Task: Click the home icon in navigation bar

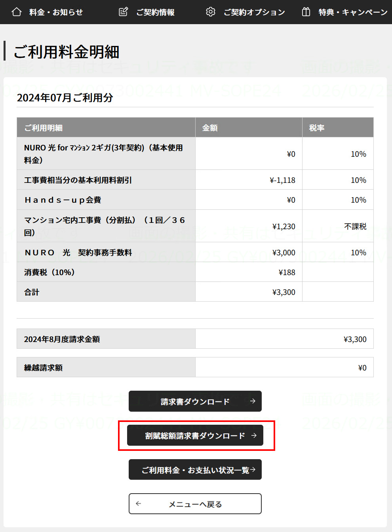Action: click(x=17, y=12)
